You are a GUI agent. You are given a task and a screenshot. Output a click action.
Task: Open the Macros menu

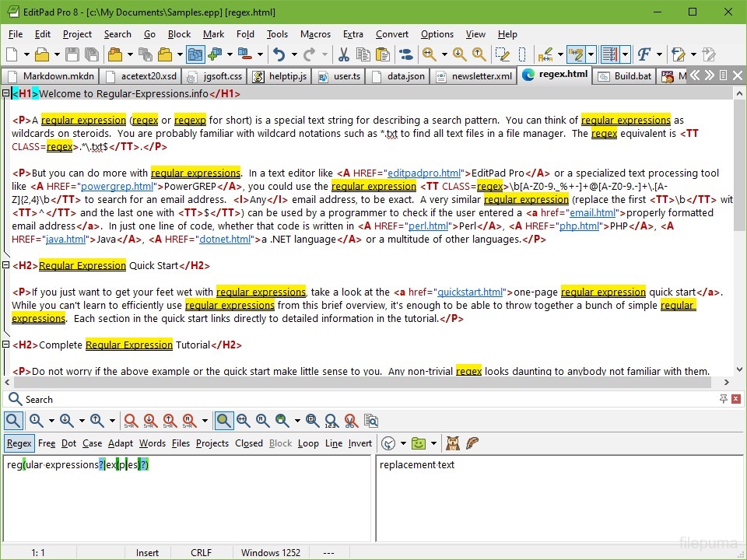point(315,34)
